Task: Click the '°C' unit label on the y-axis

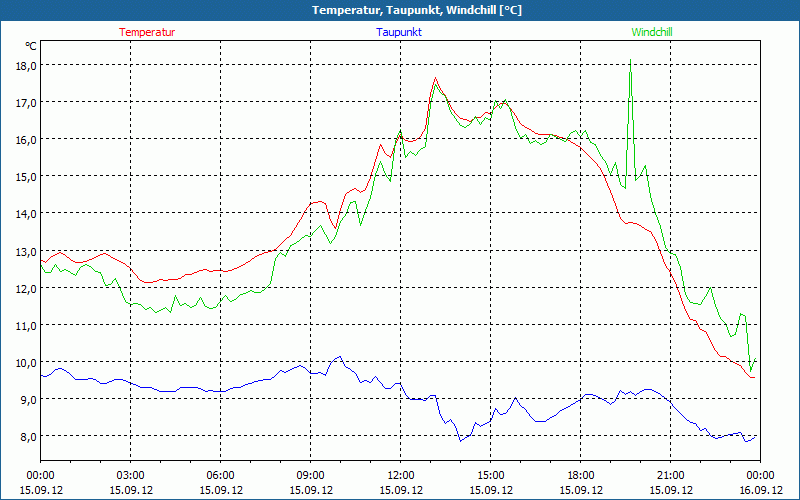Action: pyautogui.click(x=31, y=46)
